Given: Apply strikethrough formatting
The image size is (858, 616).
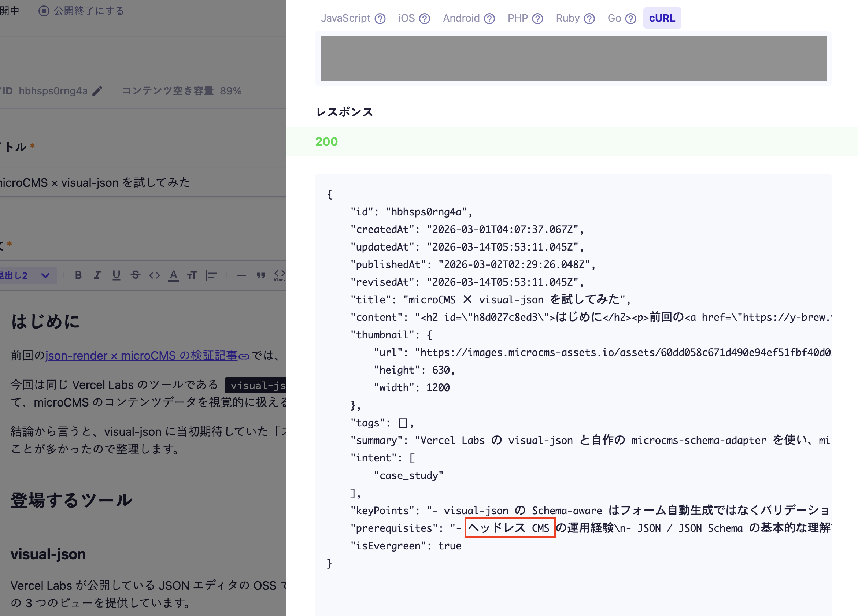Looking at the screenshot, I should tap(136, 275).
